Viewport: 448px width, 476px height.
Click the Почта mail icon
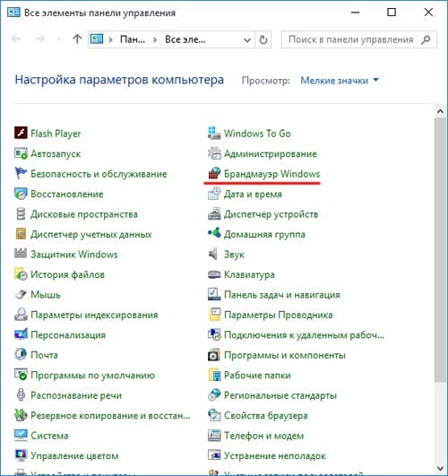point(21,355)
